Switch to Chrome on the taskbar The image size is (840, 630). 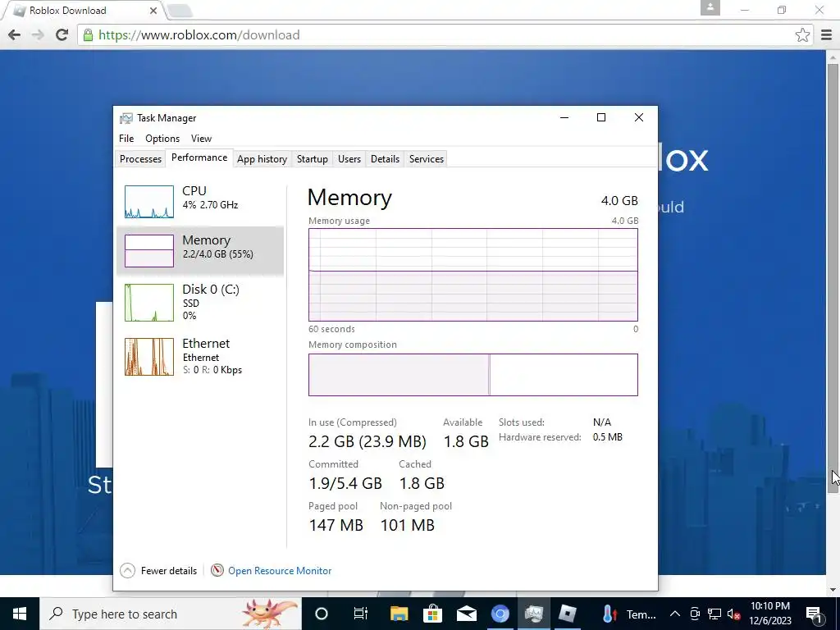(500, 614)
